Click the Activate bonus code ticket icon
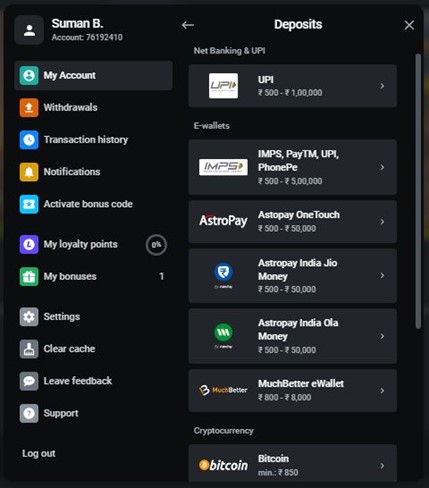This screenshot has width=429, height=488. click(29, 204)
